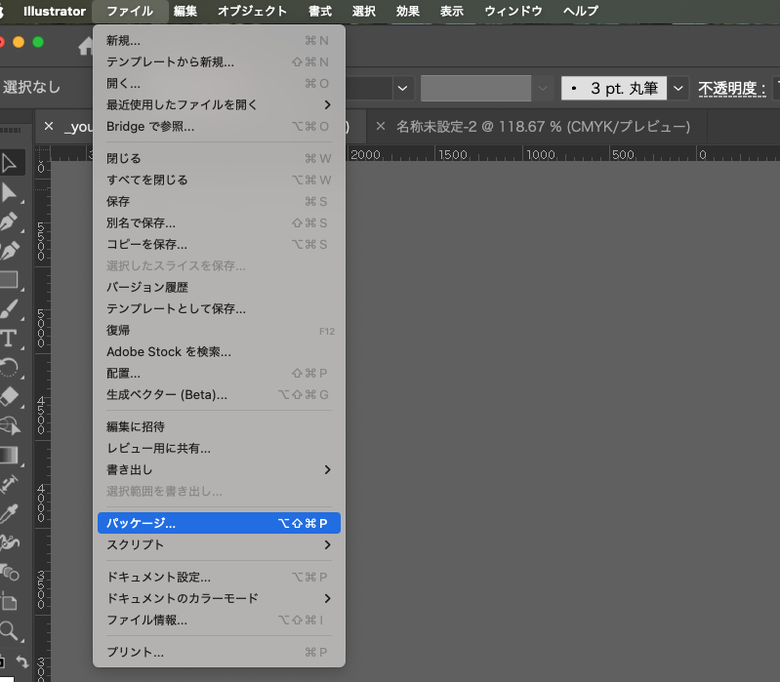The width and height of the screenshot is (780, 682).
Task: Choose 開く... menu item
Action: coord(219,84)
